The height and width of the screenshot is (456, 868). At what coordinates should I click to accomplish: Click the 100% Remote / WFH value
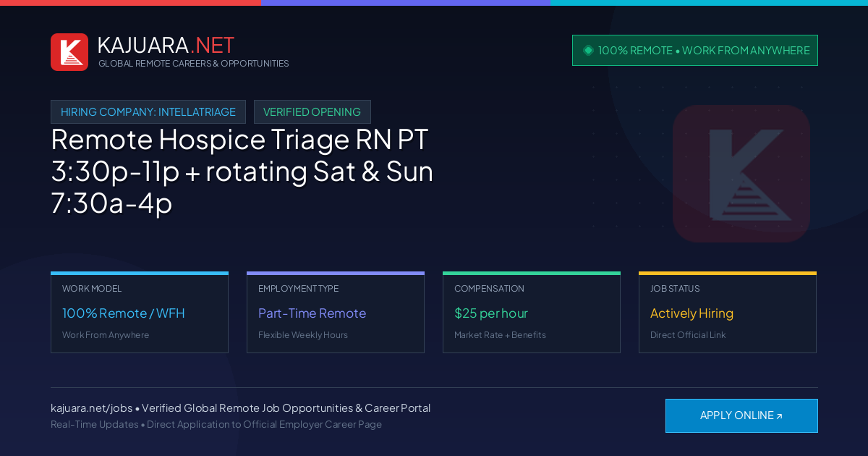(124, 313)
